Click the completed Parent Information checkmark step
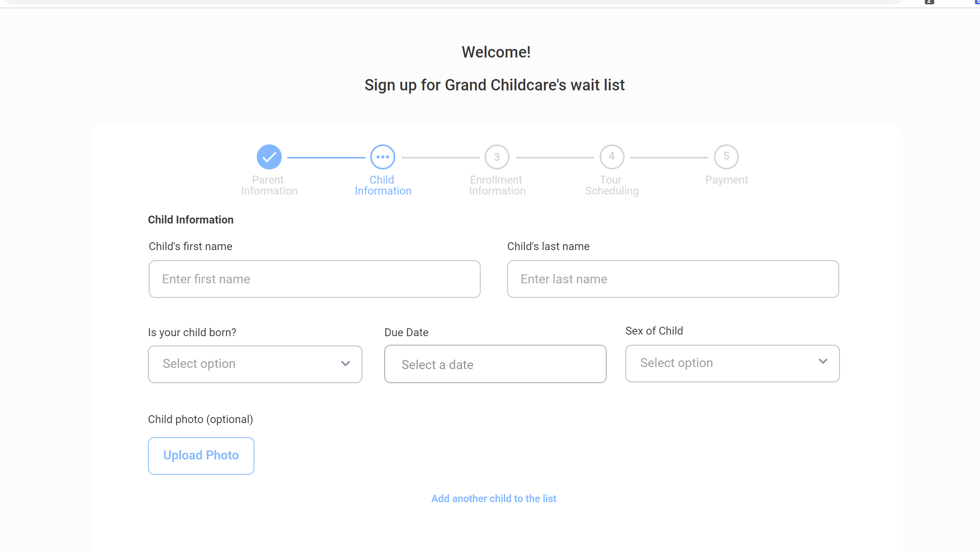The width and height of the screenshot is (980, 551). pyautogui.click(x=269, y=157)
